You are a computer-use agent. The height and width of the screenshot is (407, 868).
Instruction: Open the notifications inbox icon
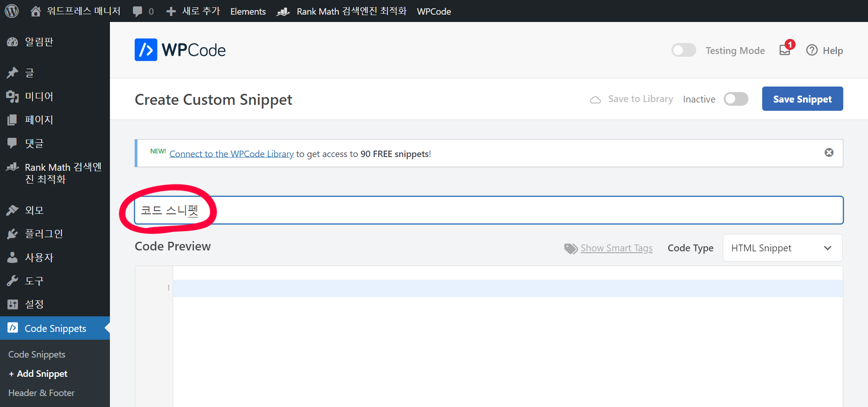tap(785, 50)
